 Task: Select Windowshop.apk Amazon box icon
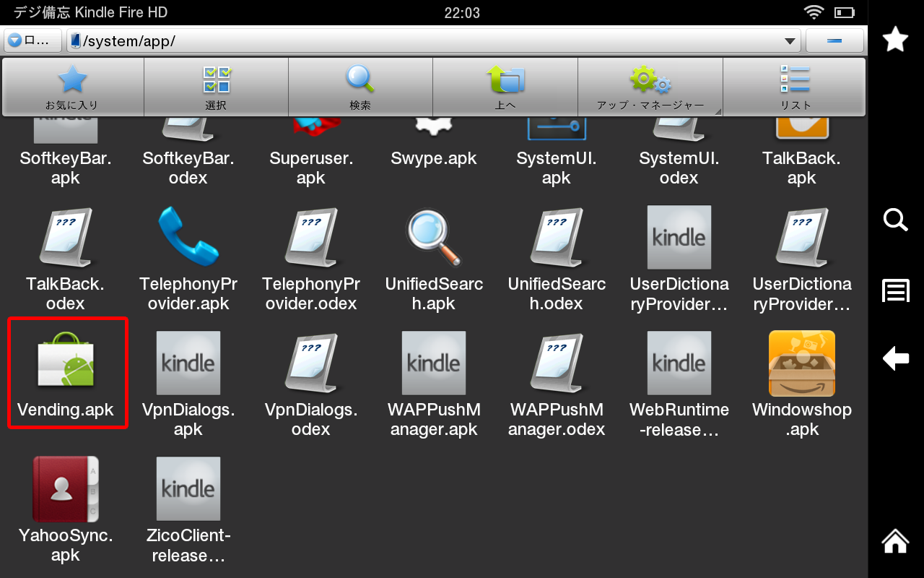(802, 363)
